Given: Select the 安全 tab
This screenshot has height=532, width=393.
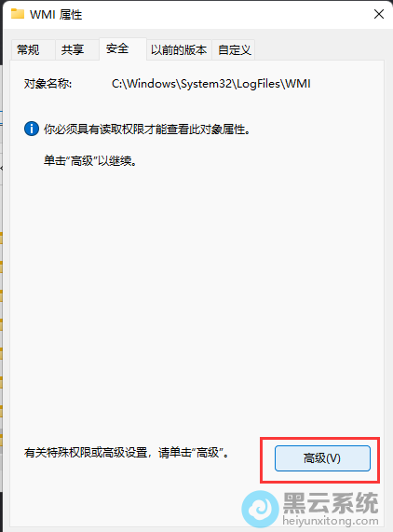Looking at the screenshot, I should coord(123,48).
